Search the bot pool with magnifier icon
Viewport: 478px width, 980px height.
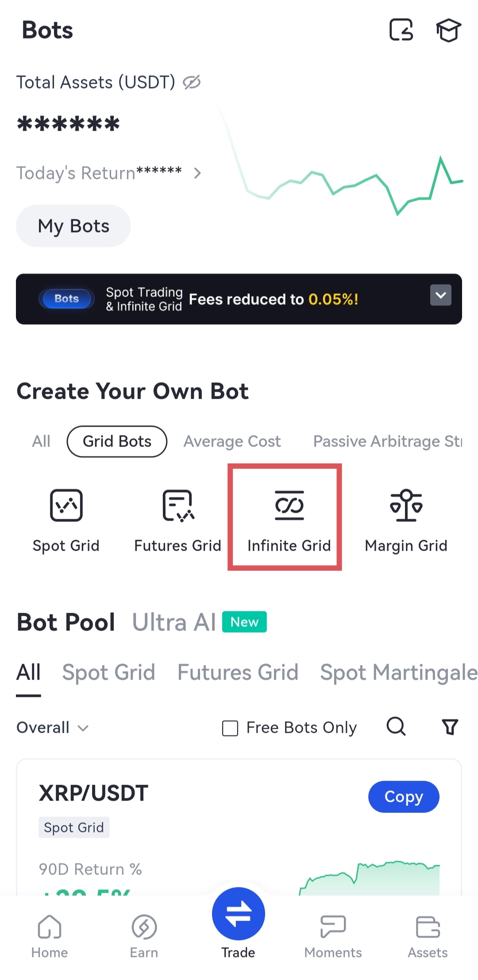coord(396,727)
